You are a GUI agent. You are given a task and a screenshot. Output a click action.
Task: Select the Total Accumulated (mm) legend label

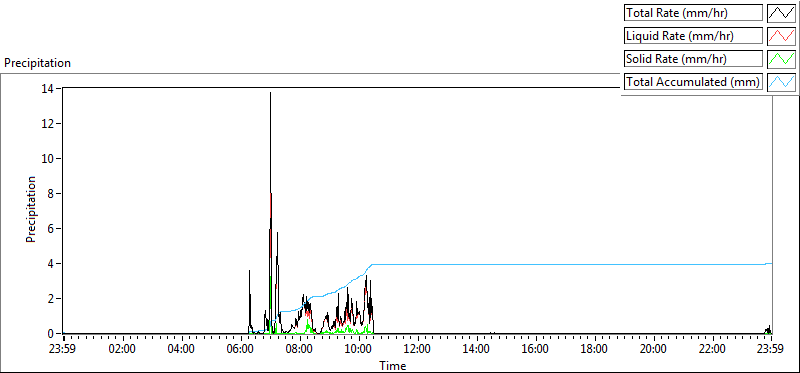coord(693,82)
